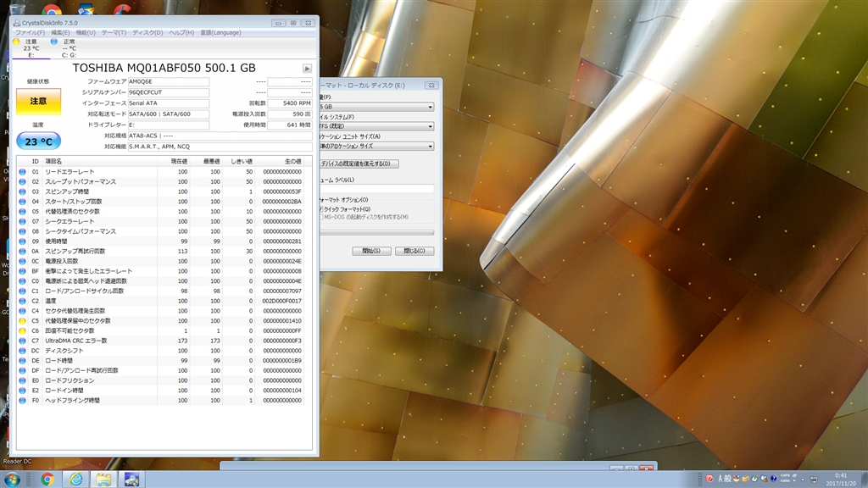Toggle the クイック フォーマット checkbox
This screenshot has width=868, height=488.
click(x=322, y=208)
